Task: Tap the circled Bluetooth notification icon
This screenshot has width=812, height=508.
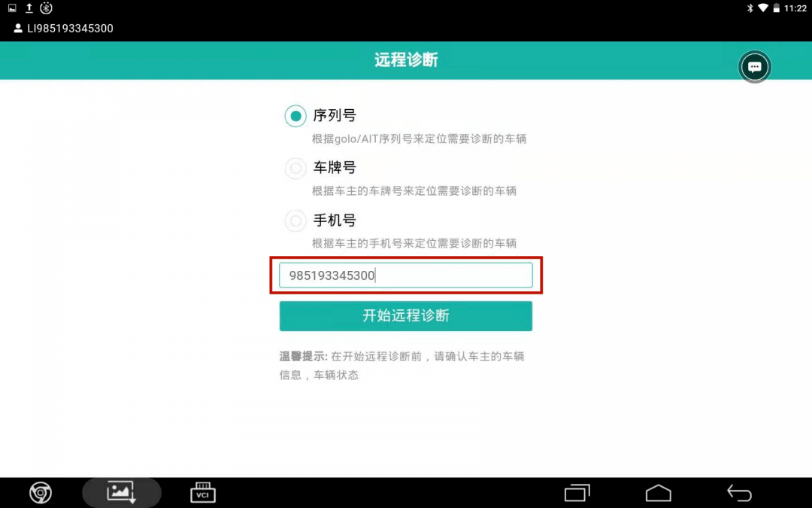Action: click(46, 8)
